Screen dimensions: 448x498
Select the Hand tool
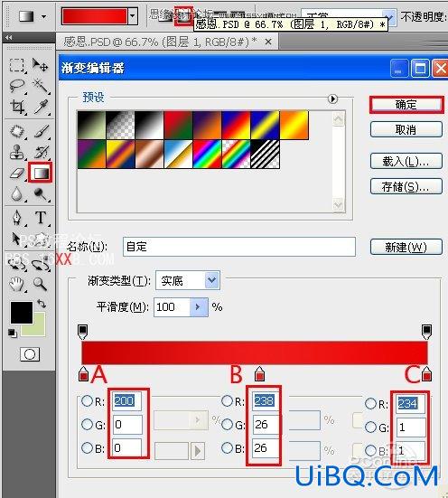point(16,284)
